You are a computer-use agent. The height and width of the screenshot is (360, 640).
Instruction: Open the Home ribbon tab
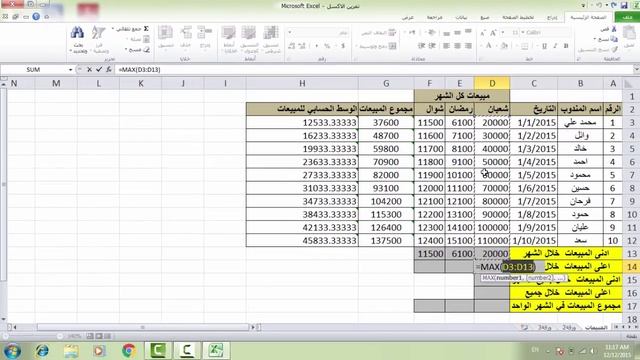(588, 18)
